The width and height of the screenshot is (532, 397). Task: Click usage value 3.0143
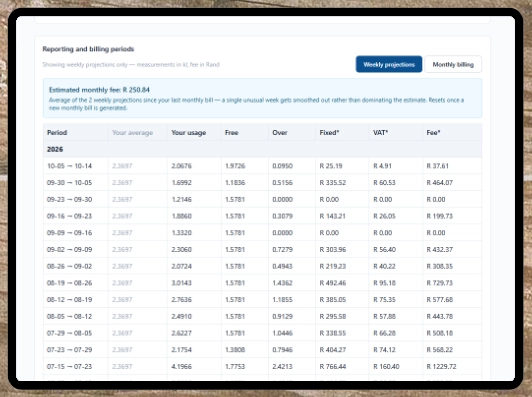182,283
